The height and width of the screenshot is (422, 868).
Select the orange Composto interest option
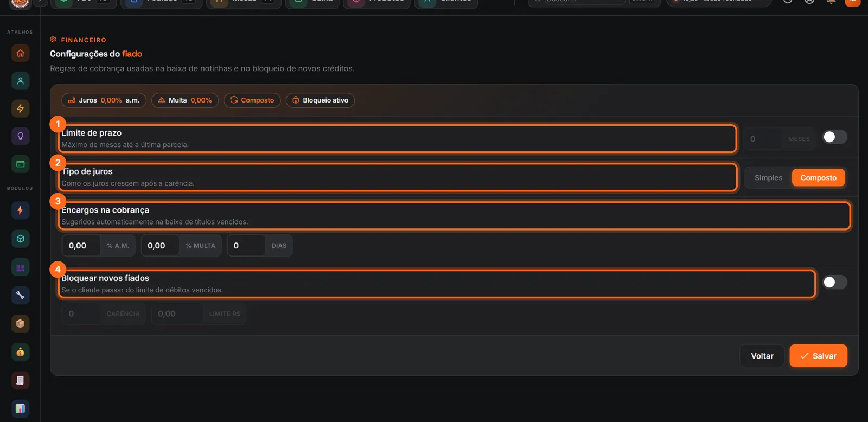(x=818, y=178)
